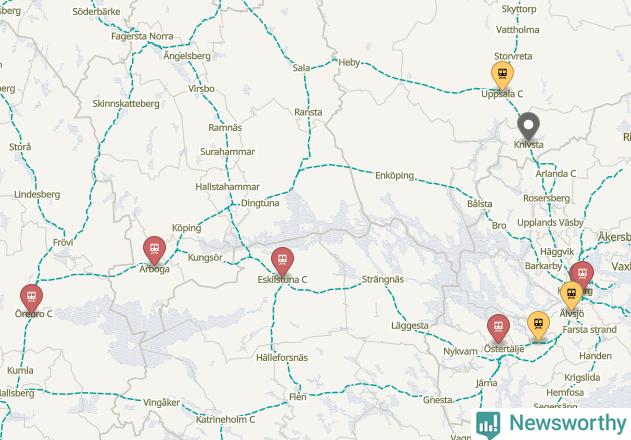Viewport: 631px width, 440px height.
Task: Click the Newsworthy bar chart icon
Action: (488, 425)
